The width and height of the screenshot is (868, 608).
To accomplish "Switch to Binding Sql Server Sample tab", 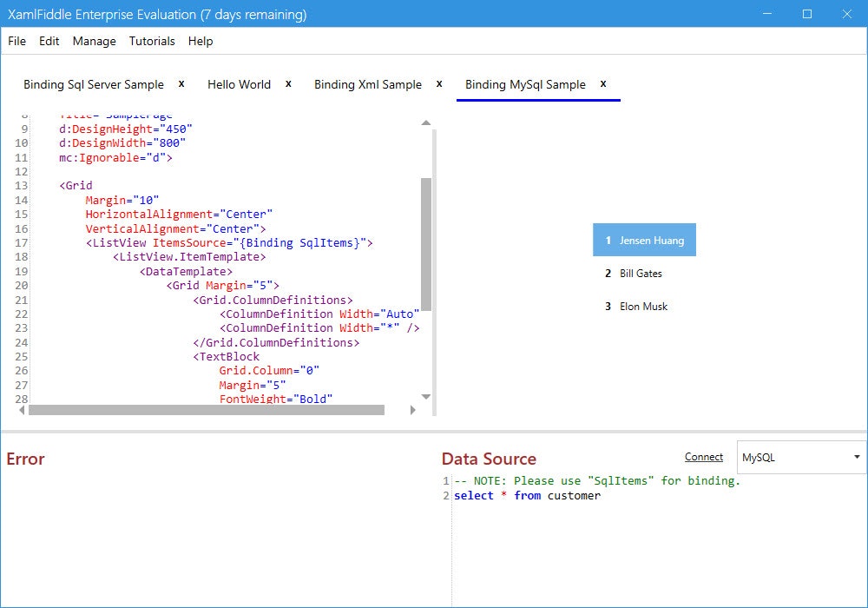I will (x=94, y=84).
